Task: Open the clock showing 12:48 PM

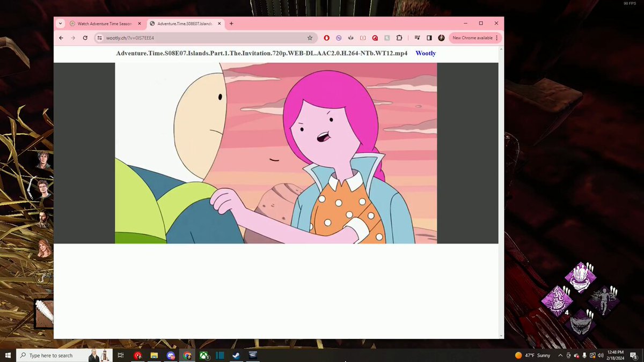Action: [x=616, y=355]
